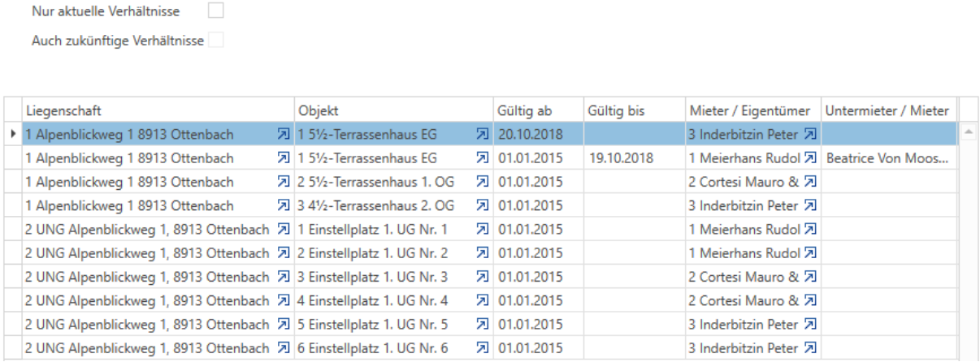The height and width of the screenshot is (362, 980).
Task: Open Liegenschaft link icon in Einstellplatz Nr. 4 row
Action: click(x=283, y=300)
